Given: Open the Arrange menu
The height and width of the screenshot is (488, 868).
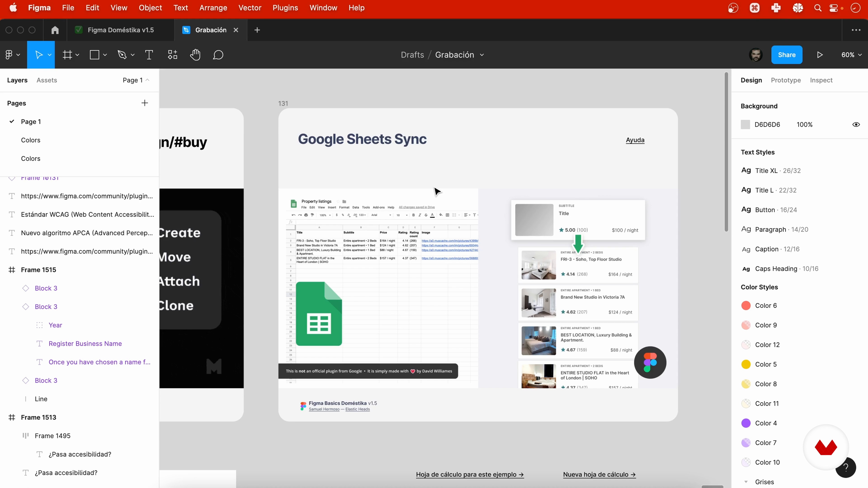Looking at the screenshot, I should (x=213, y=8).
